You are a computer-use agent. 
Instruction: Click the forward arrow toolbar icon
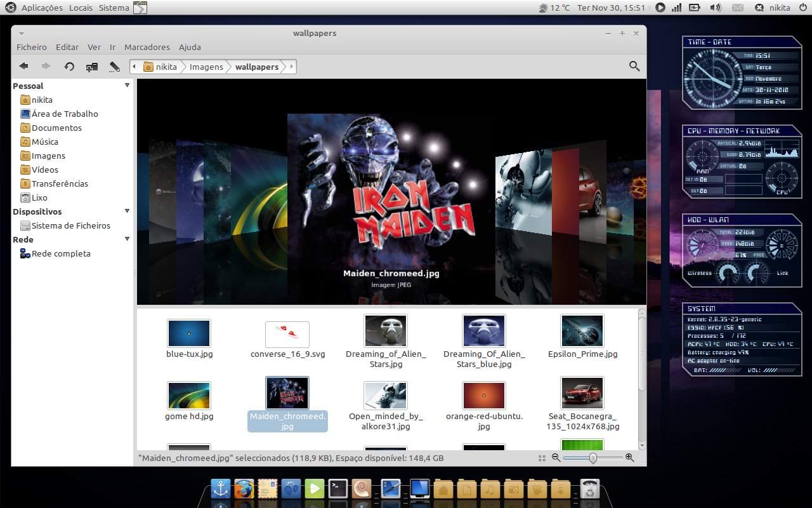tap(46, 66)
